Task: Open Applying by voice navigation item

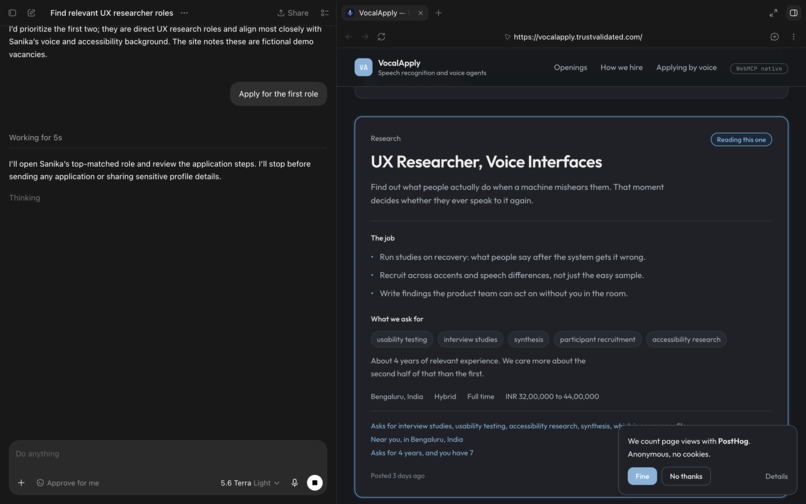Action: coord(686,67)
